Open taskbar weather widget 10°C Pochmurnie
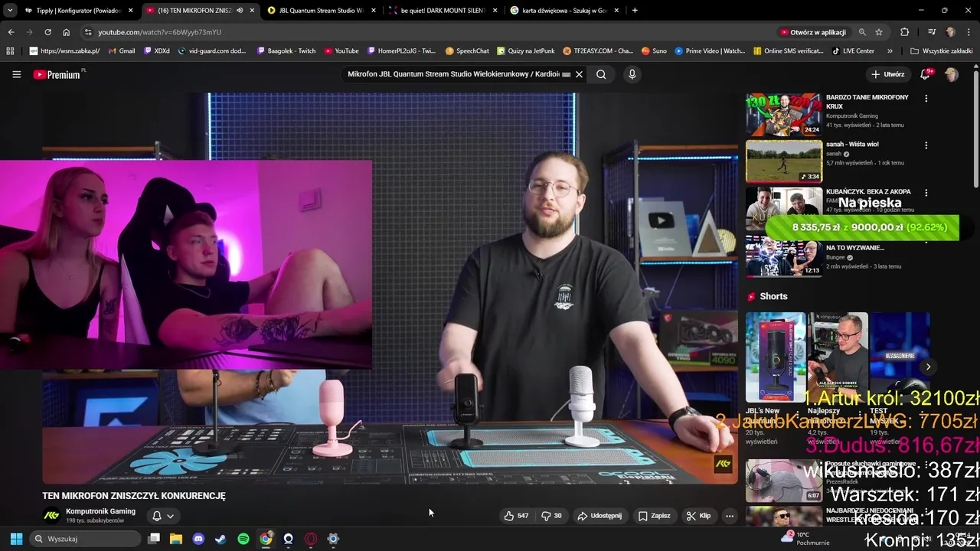The height and width of the screenshot is (551, 980). [x=806, y=539]
